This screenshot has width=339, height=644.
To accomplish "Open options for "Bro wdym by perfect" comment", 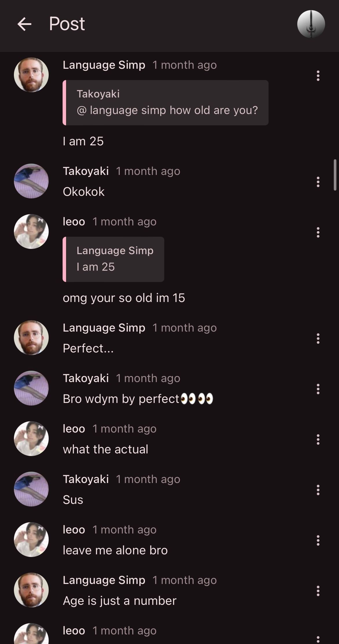I will 318,389.
